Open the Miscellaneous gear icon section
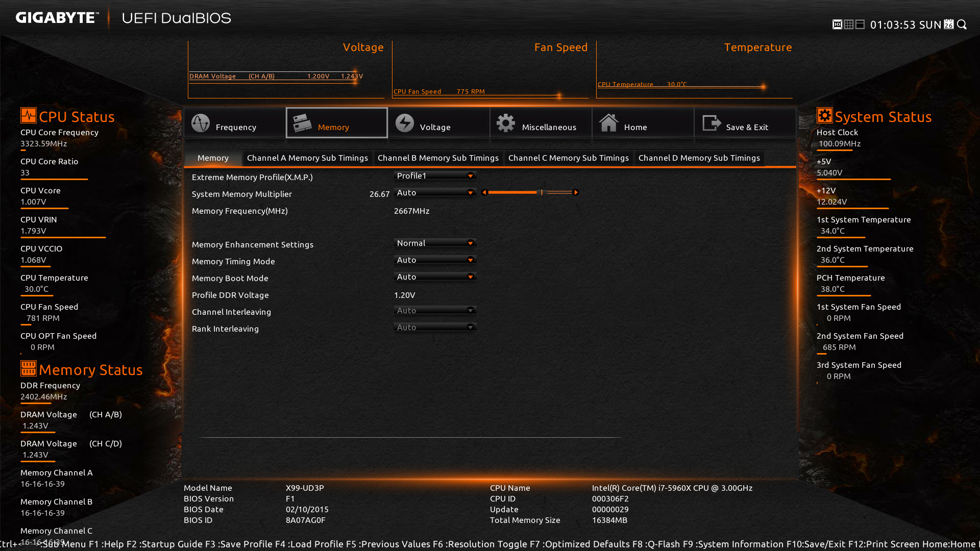980x551 pixels. click(506, 123)
